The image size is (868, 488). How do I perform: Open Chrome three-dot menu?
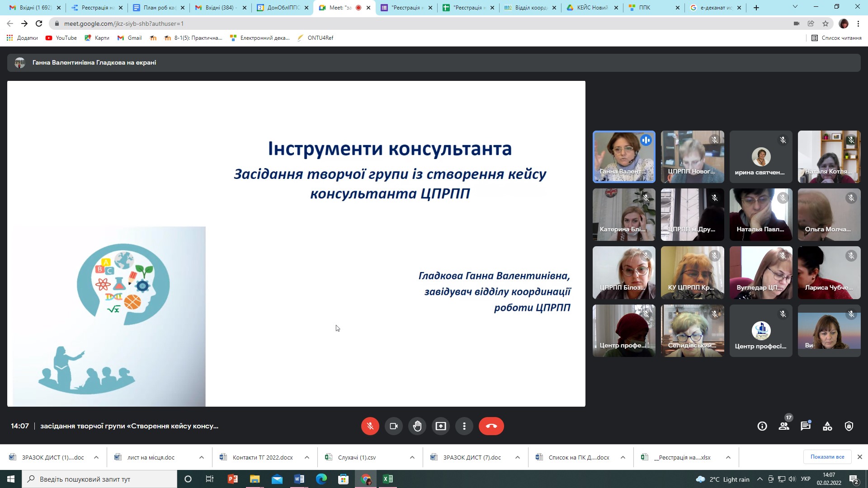pos(858,23)
